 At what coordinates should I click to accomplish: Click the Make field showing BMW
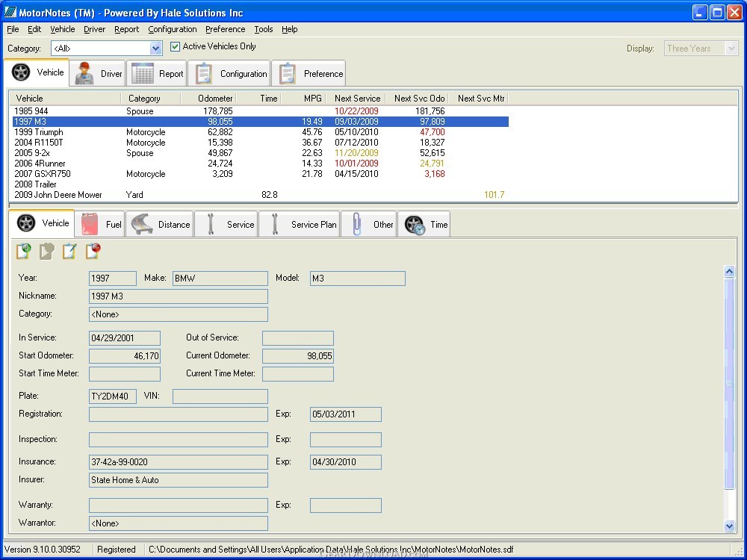coord(220,278)
